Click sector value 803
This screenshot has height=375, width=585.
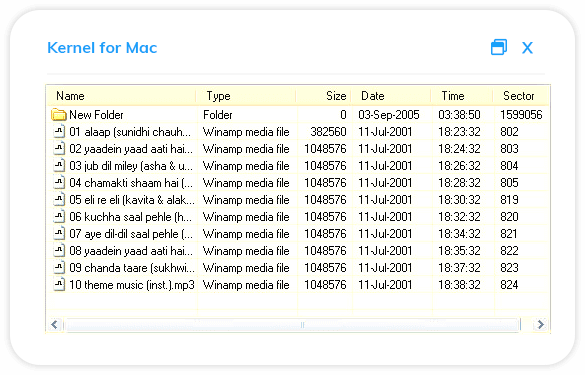(509, 149)
